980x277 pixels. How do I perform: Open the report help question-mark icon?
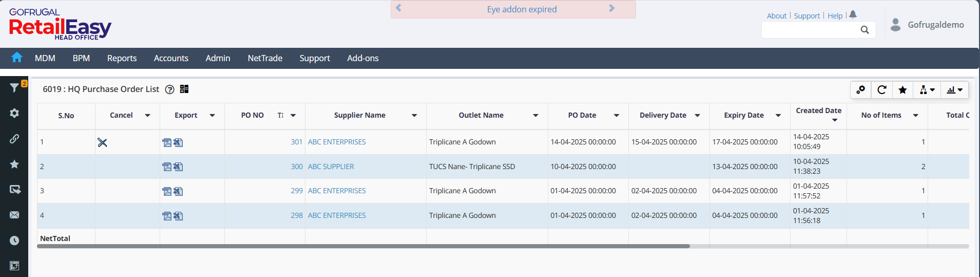[x=169, y=89]
